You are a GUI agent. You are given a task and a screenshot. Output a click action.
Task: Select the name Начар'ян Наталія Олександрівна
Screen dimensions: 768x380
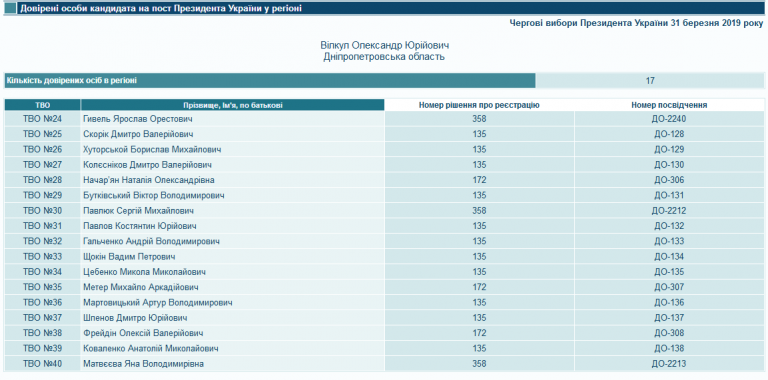pyautogui.click(x=149, y=180)
